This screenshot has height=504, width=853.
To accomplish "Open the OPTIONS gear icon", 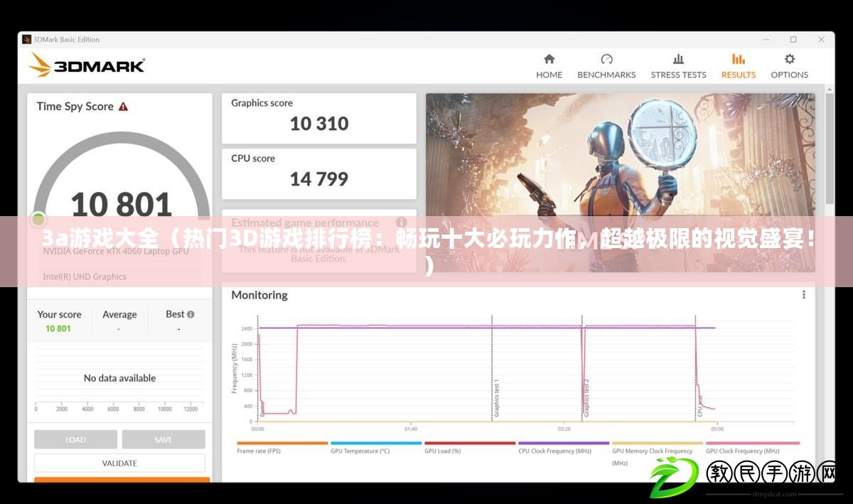I will [x=790, y=59].
